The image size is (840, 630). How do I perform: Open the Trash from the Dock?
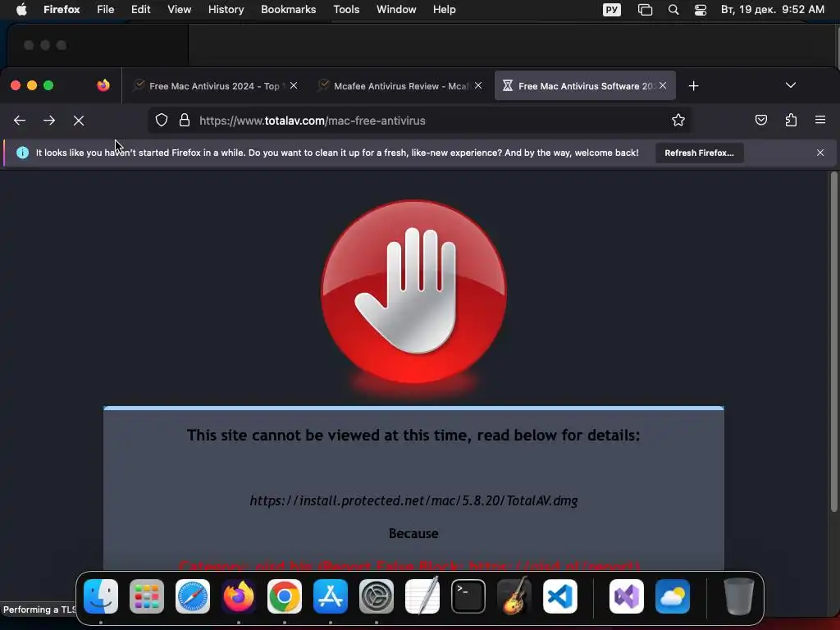739,596
